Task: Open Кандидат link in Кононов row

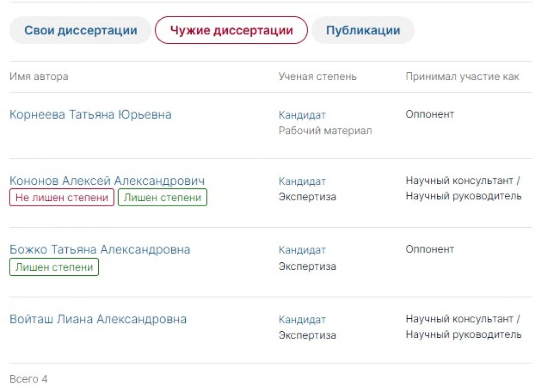Action: (x=302, y=182)
